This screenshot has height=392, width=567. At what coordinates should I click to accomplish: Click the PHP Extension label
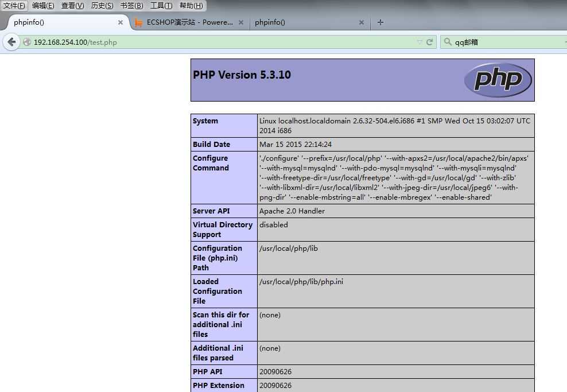219,385
